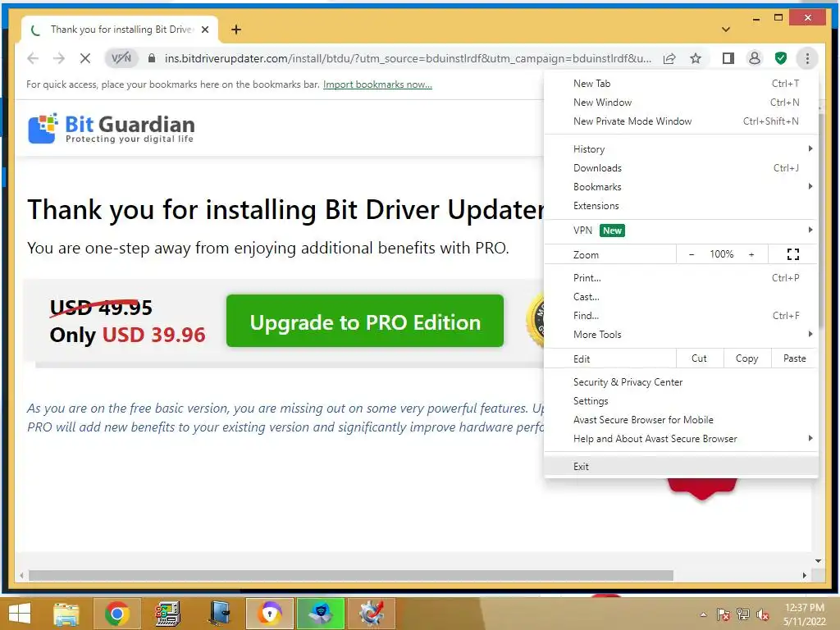Select the Thank you for installing tab

[x=120, y=30]
